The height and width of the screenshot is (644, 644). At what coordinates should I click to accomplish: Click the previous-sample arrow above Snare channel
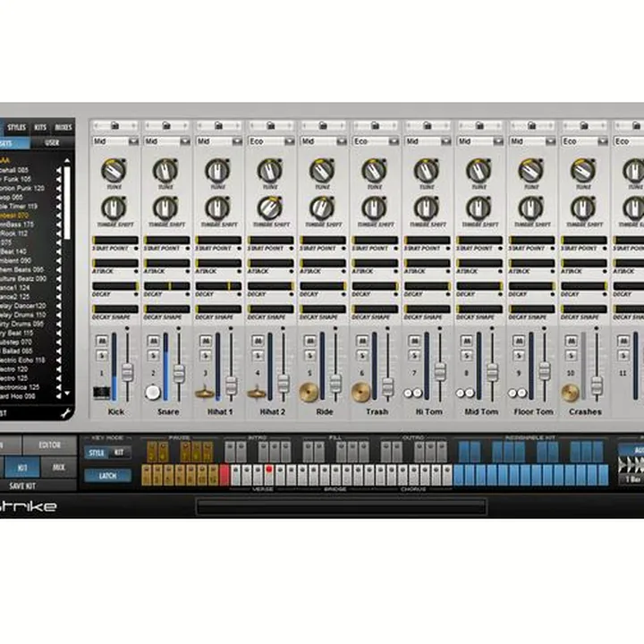click(148, 126)
